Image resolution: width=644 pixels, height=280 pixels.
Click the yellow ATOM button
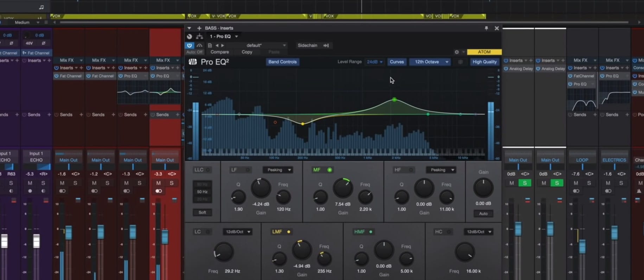coord(484,52)
